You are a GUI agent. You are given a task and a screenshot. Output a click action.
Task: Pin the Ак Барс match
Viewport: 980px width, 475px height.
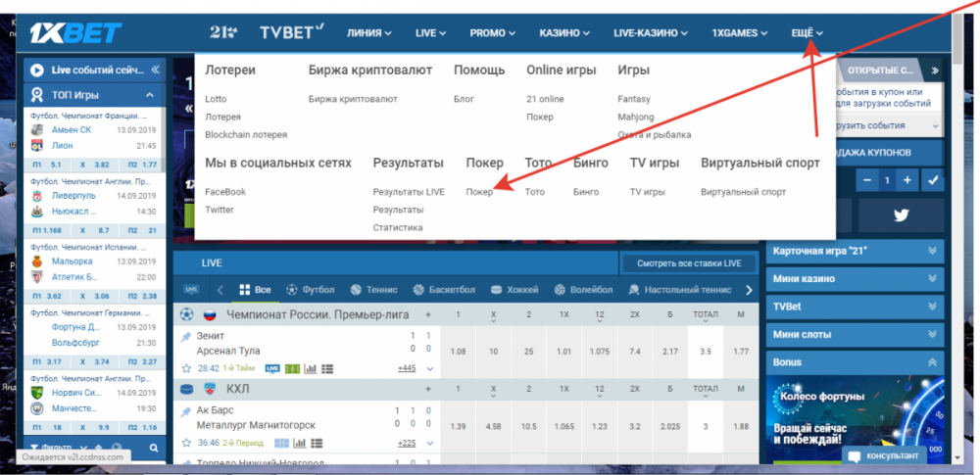click(186, 409)
